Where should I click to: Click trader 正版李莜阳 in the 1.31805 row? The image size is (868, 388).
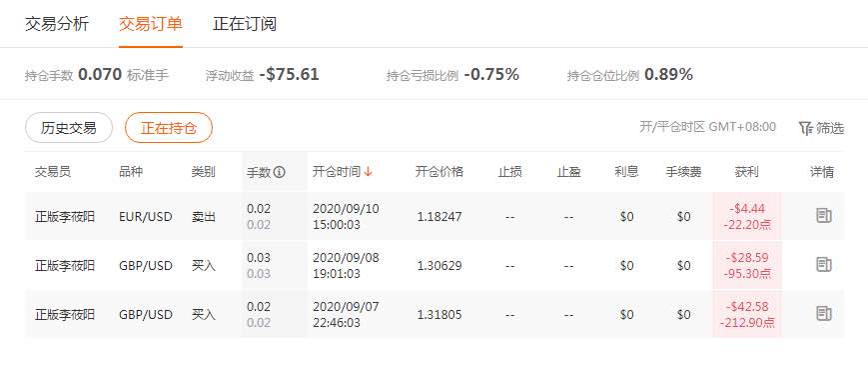(65, 314)
